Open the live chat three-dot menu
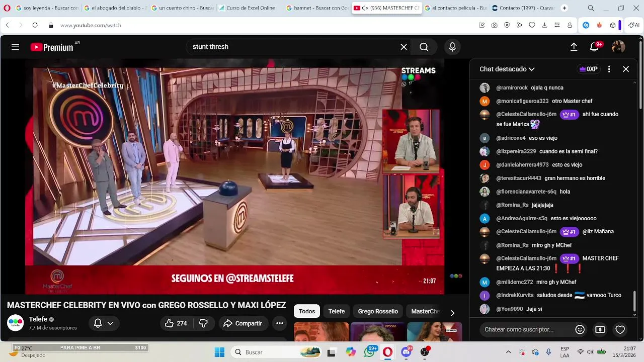Image resolution: width=644 pixels, height=362 pixels. (x=609, y=69)
